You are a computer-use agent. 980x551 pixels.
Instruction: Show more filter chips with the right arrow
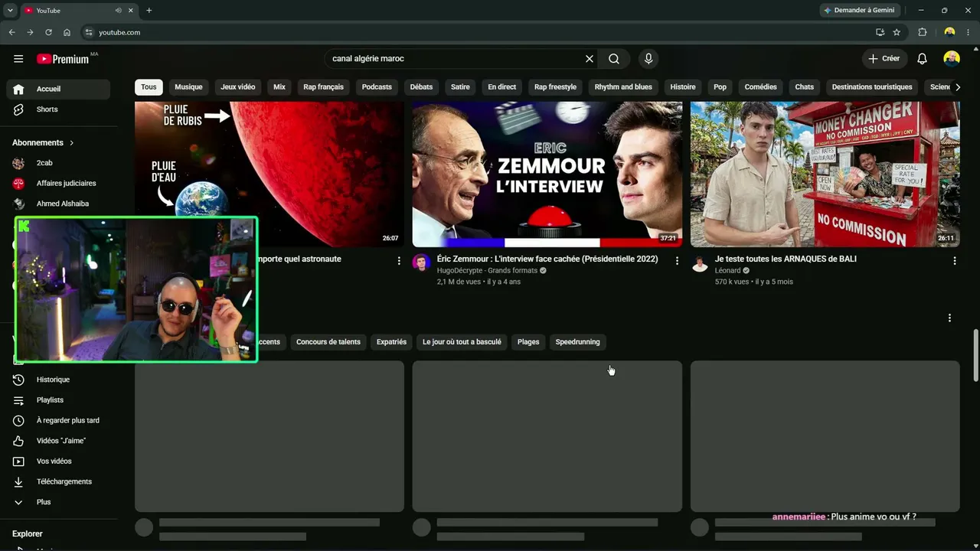tap(957, 87)
